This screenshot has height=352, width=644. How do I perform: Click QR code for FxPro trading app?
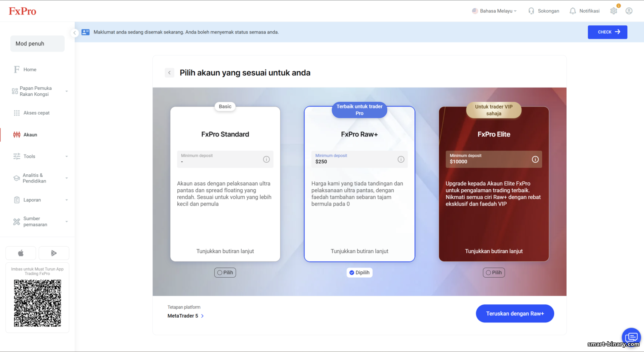click(x=37, y=303)
